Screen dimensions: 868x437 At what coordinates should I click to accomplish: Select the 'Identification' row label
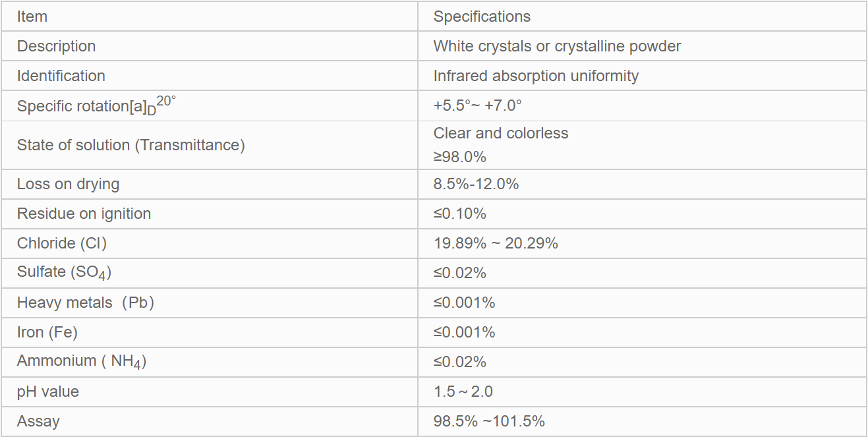[61, 76]
